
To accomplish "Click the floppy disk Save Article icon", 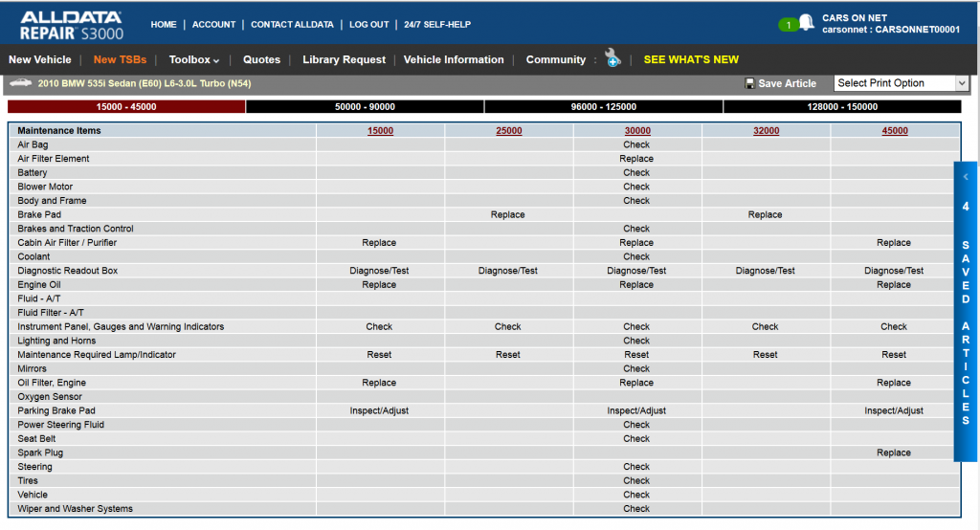I will pyautogui.click(x=749, y=83).
